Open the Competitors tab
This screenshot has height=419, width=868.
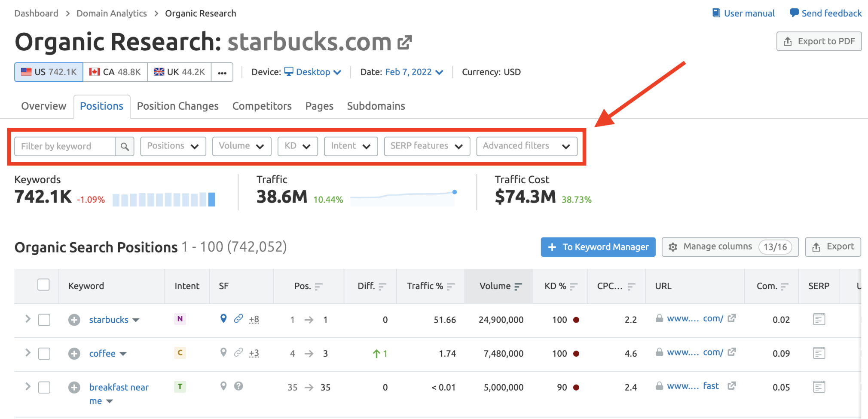click(x=262, y=106)
